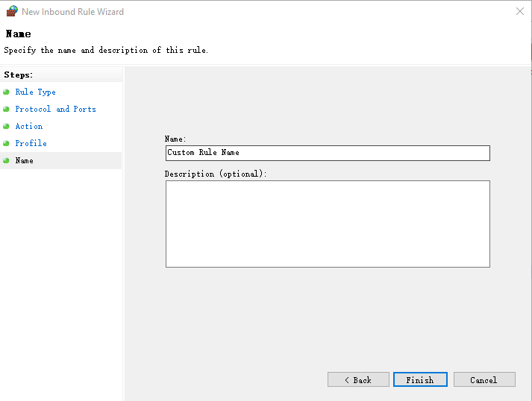Click the "Description (optional):" label
This screenshot has height=401, width=532.
click(x=216, y=174)
